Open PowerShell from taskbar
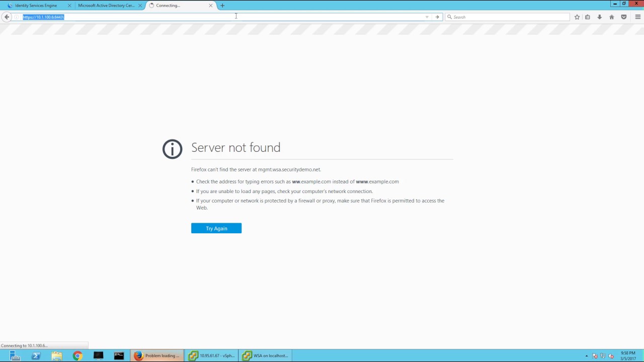 click(x=36, y=356)
